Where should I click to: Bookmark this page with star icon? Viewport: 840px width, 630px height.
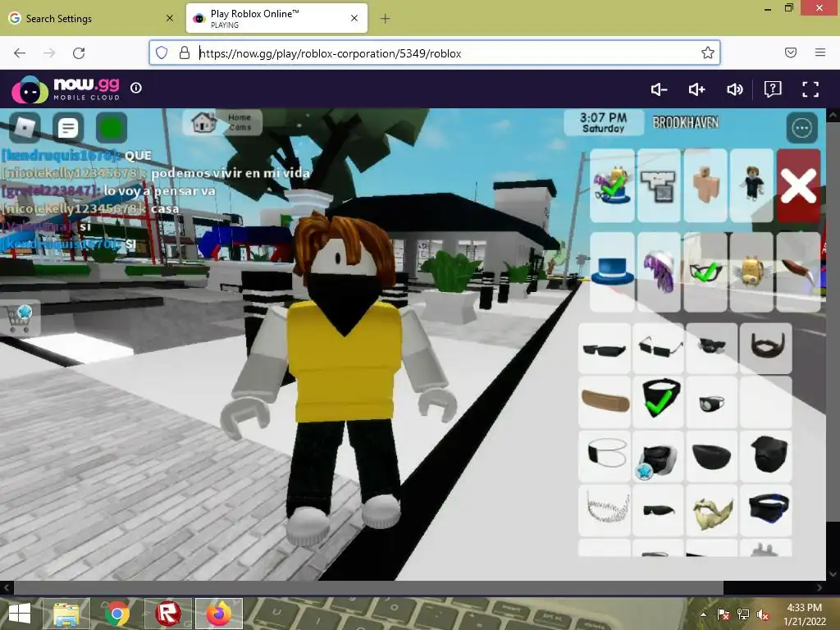[708, 52]
